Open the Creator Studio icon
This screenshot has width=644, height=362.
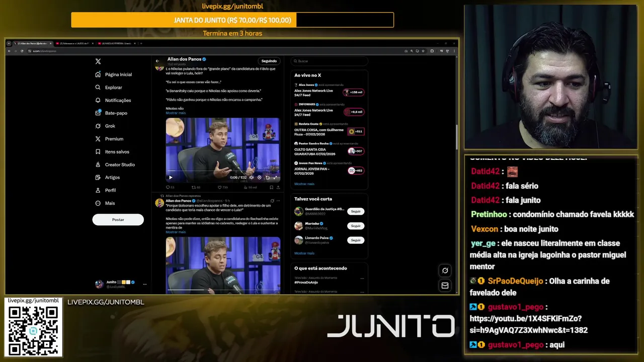coord(98,164)
